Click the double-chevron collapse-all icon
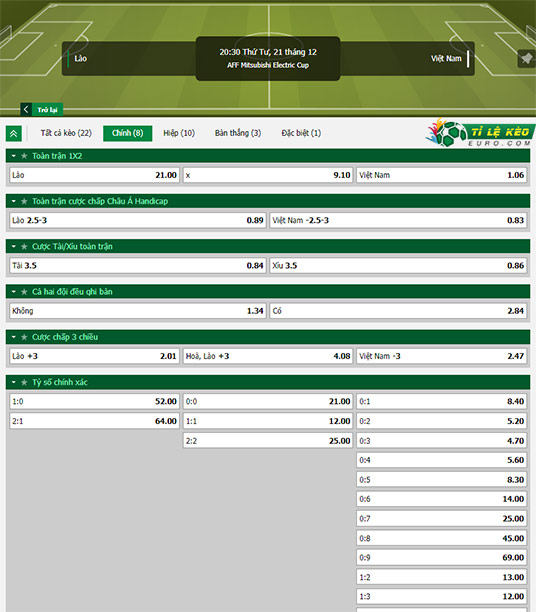This screenshot has width=536, height=612. tap(14, 134)
